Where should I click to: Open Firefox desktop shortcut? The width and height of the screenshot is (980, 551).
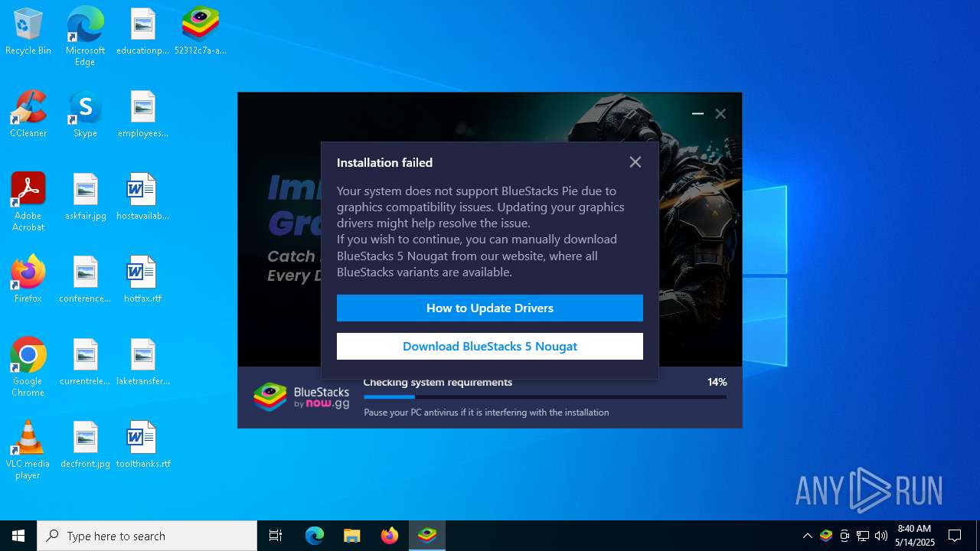tap(28, 279)
